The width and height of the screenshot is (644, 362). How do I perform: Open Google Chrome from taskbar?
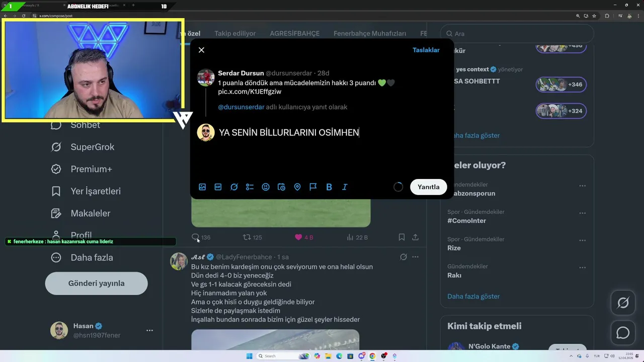[x=372, y=356]
